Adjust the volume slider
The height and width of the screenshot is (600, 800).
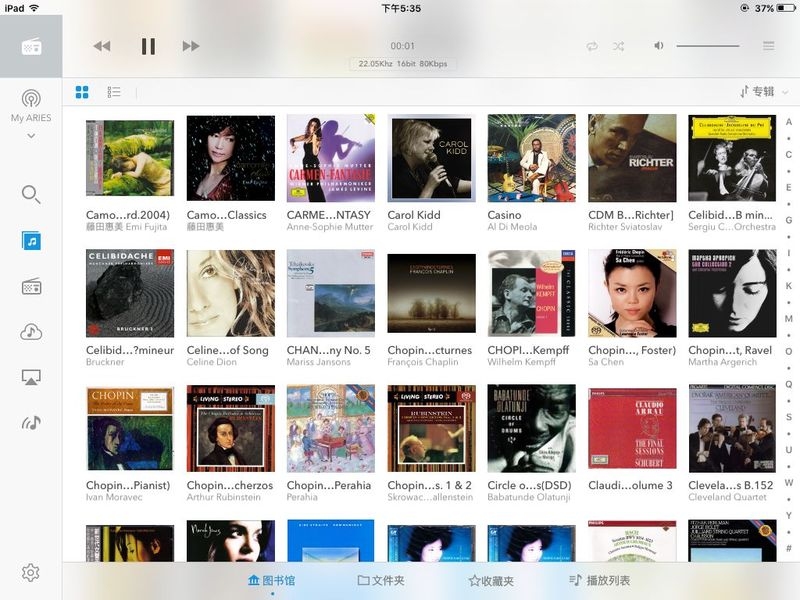tap(708, 46)
